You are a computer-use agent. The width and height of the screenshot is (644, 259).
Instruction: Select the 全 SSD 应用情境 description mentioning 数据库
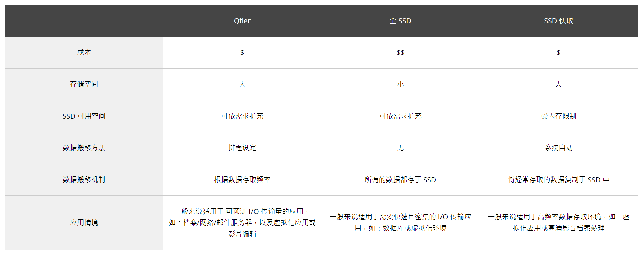400,222
